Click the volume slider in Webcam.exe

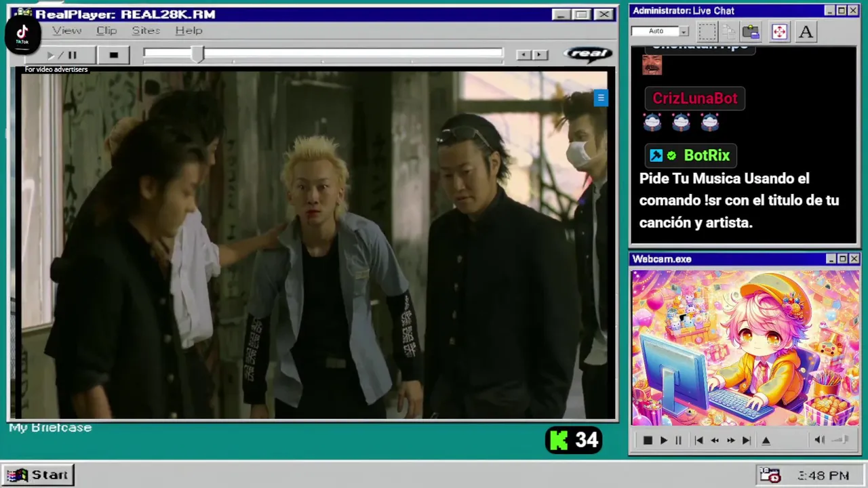point(840,440)
